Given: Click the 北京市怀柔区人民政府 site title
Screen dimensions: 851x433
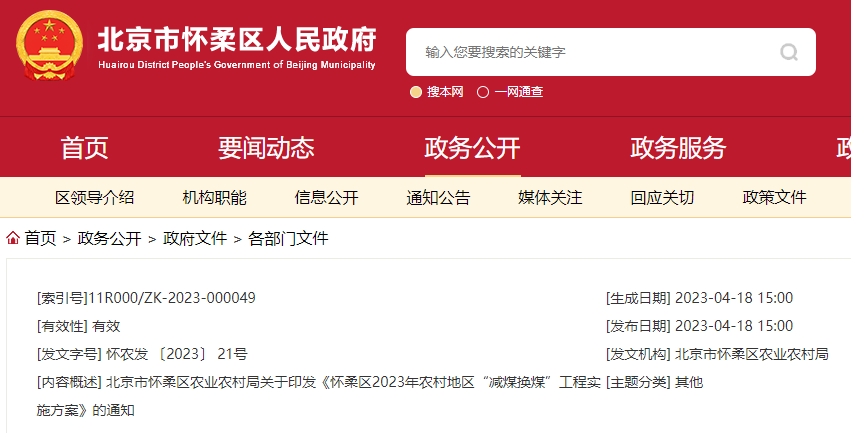Looking at the screenshot, I should [x=236, y=41].
